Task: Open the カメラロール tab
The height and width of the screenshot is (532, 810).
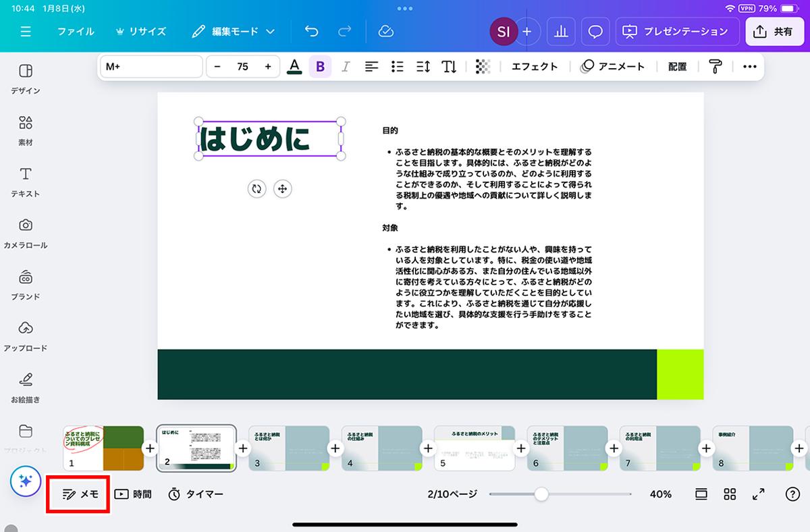Action: (x=26, y=233)
